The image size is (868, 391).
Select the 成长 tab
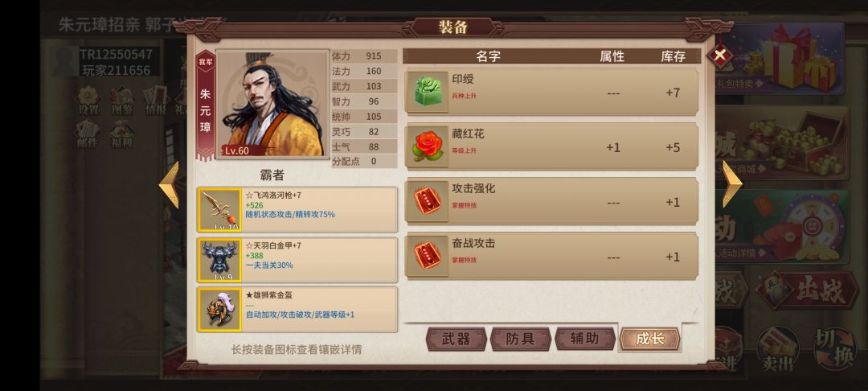[x=649, y=339]
